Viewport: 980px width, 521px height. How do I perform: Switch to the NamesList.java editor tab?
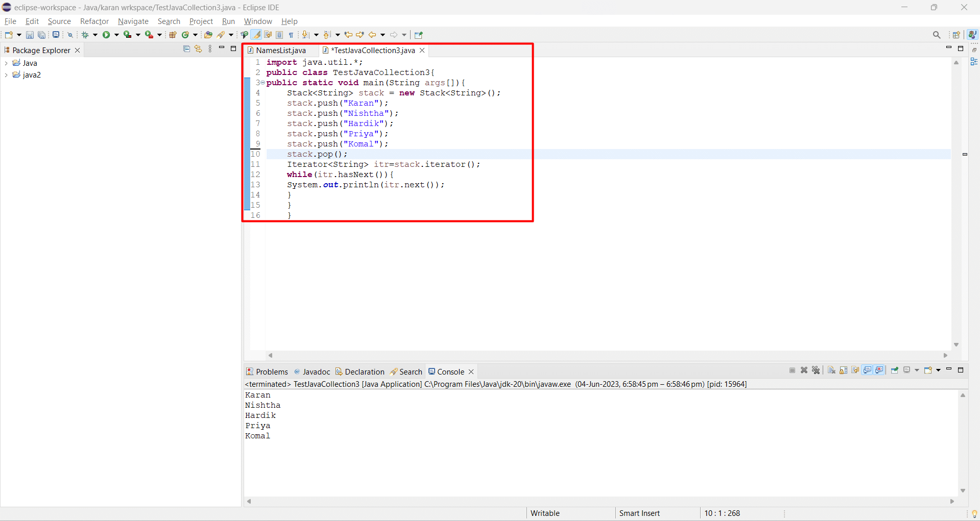point(281,50)
